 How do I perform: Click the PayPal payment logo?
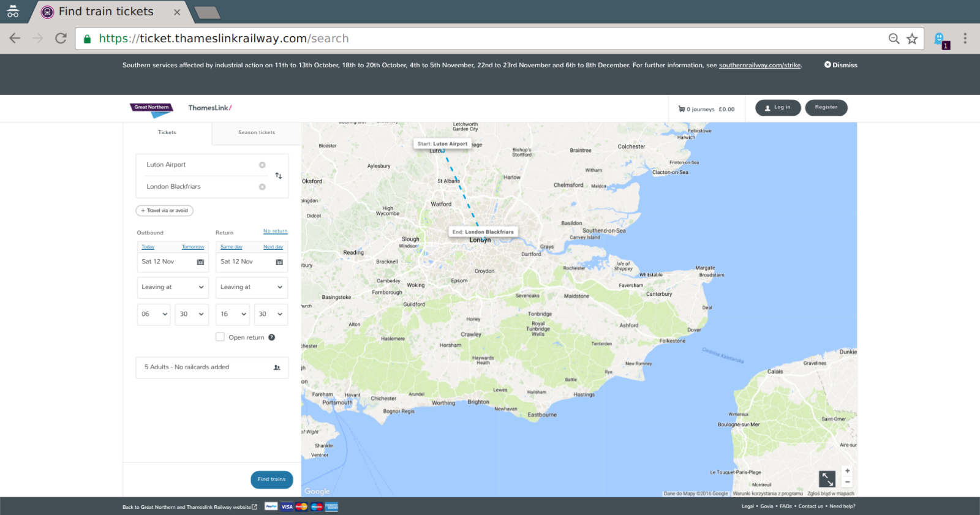(x=271, y=506)
